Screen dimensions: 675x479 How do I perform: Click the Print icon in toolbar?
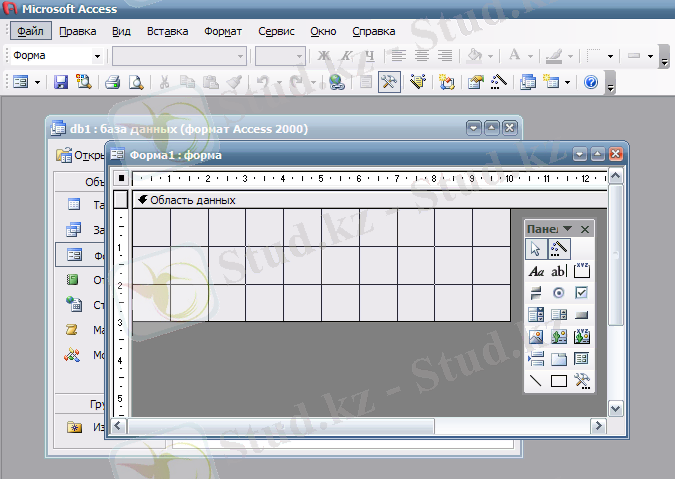(x=113, y=82)
